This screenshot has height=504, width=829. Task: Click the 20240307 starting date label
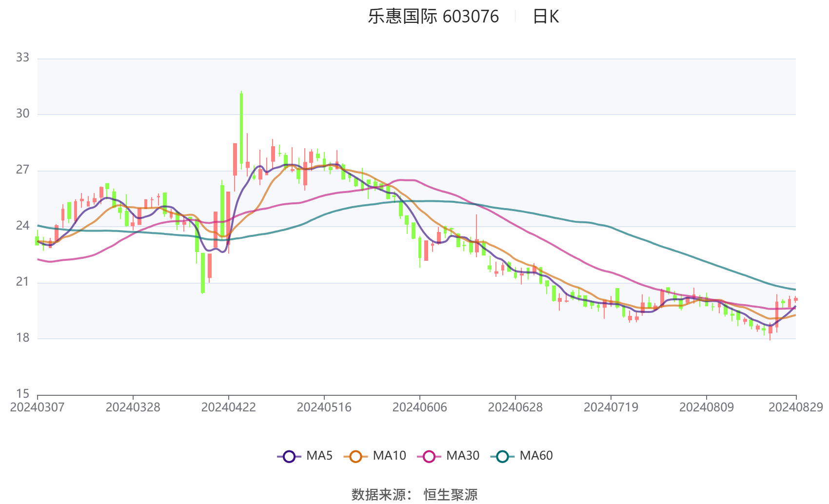[x=37, y=407]
